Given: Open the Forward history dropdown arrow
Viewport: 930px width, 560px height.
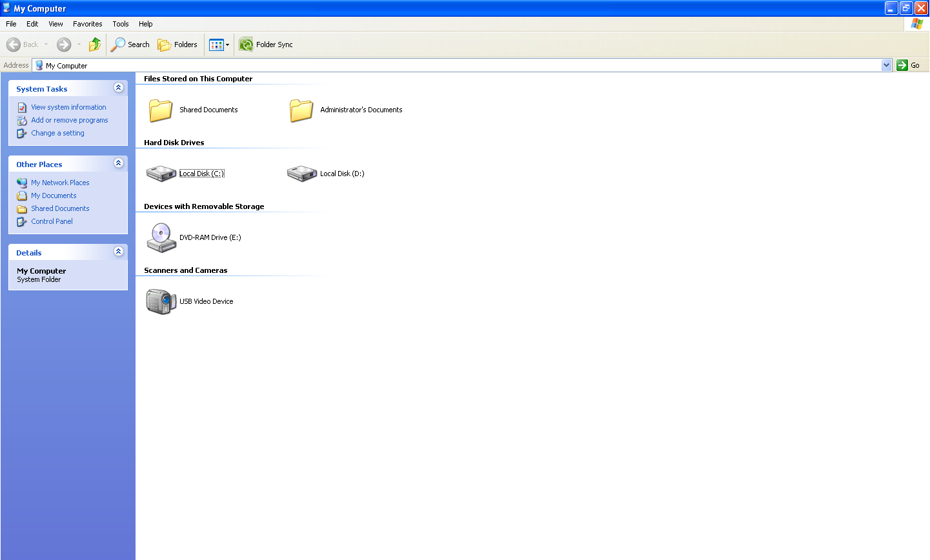Looking at the screenshot, I should tap(79, 45).
